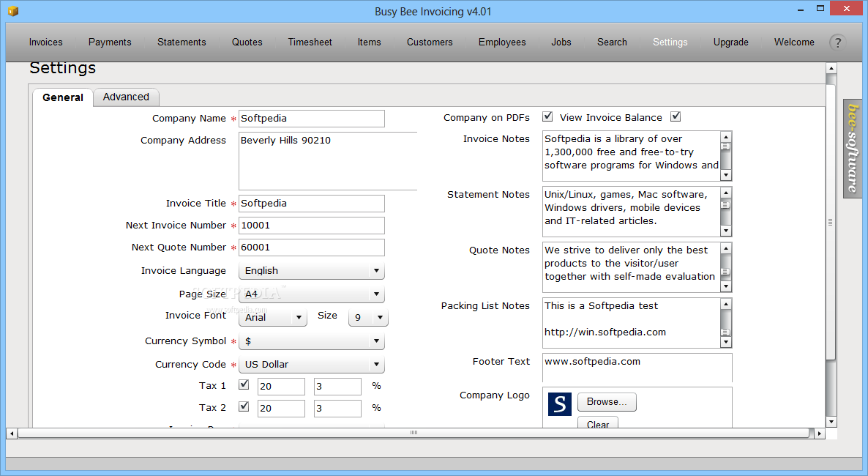
Task: Click the Footer Text field
Action: click(x=637, y=368)
